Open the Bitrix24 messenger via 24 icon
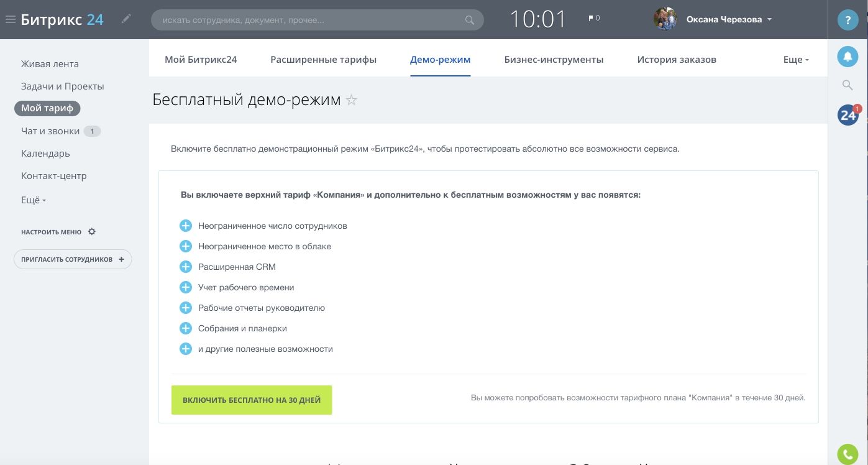The width and height of the screenshot is (868, 465). point(847,115)
